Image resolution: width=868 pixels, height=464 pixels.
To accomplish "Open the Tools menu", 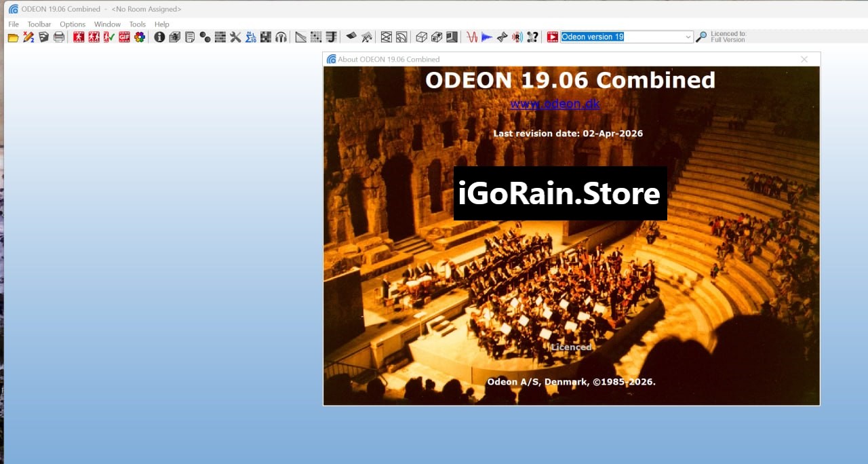I will pos(138,24).
